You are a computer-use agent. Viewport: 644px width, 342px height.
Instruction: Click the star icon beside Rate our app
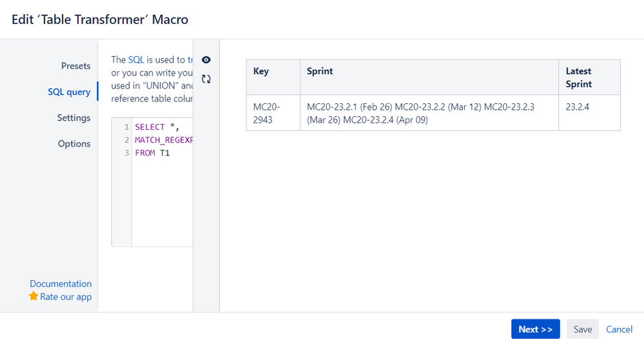(34, 297)
